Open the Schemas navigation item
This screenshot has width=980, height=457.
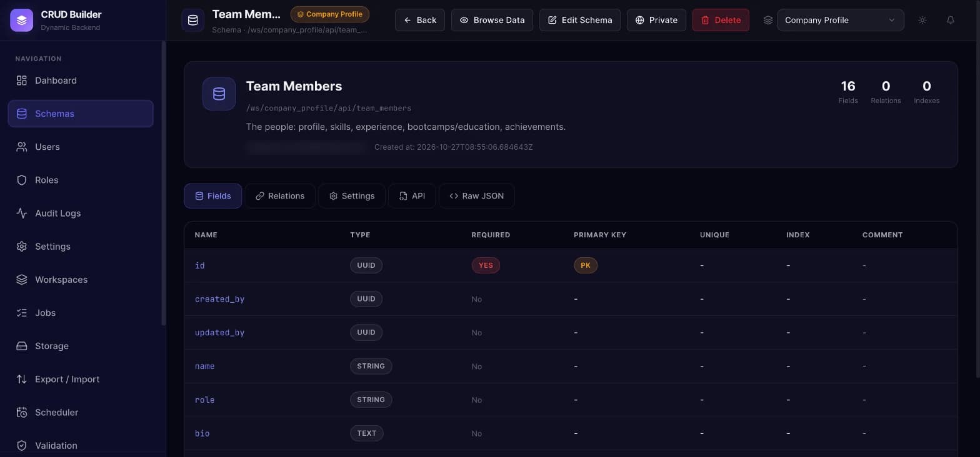(x=81, y=114)
